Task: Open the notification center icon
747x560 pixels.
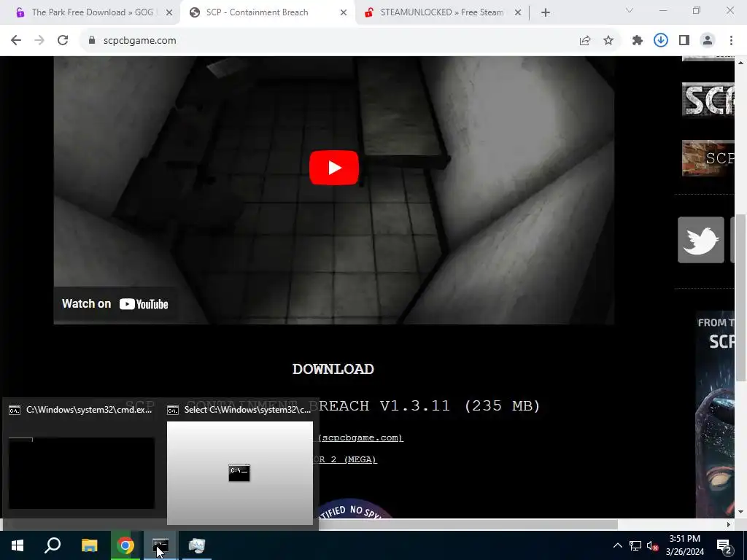Action: [x=724, y=545]
